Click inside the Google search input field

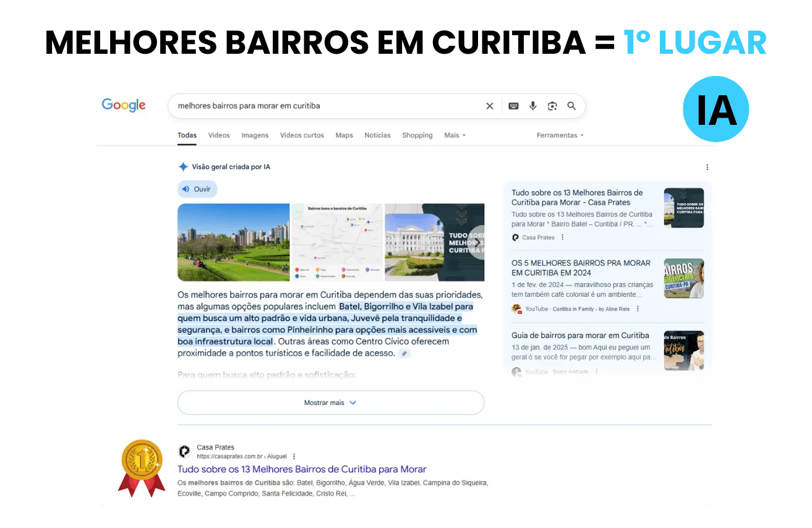click(328, 106)
